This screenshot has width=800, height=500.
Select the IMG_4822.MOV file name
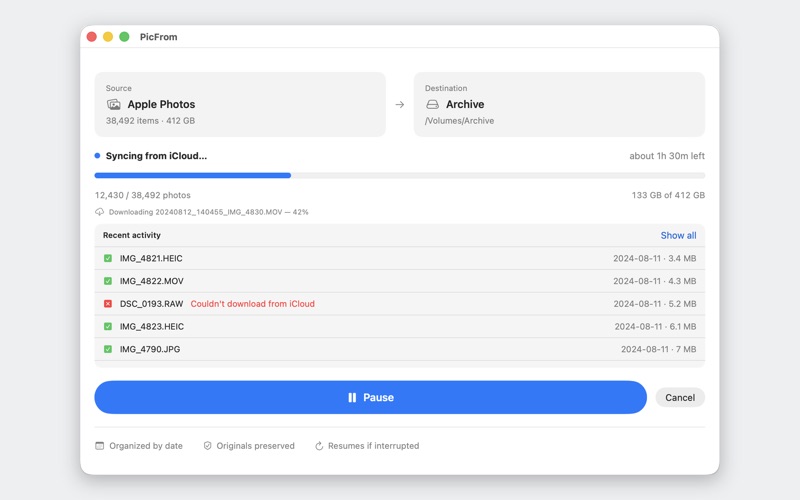click(x=152, y=281)
